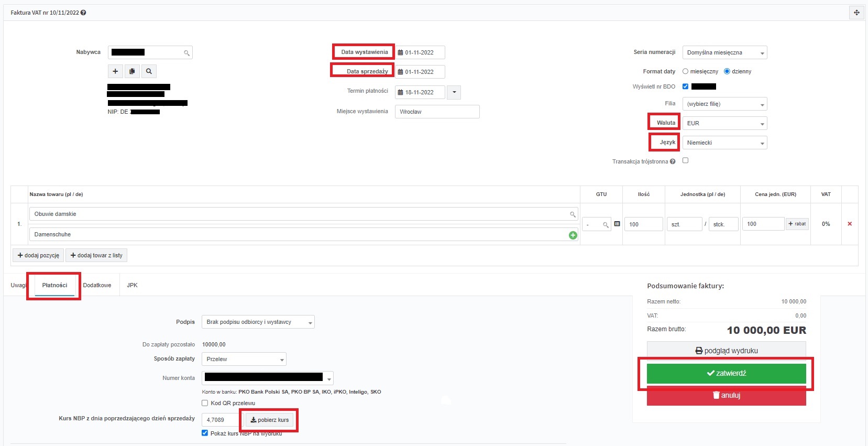Open Filia dropdown
The image size is (868, 446).
(724, 104)
